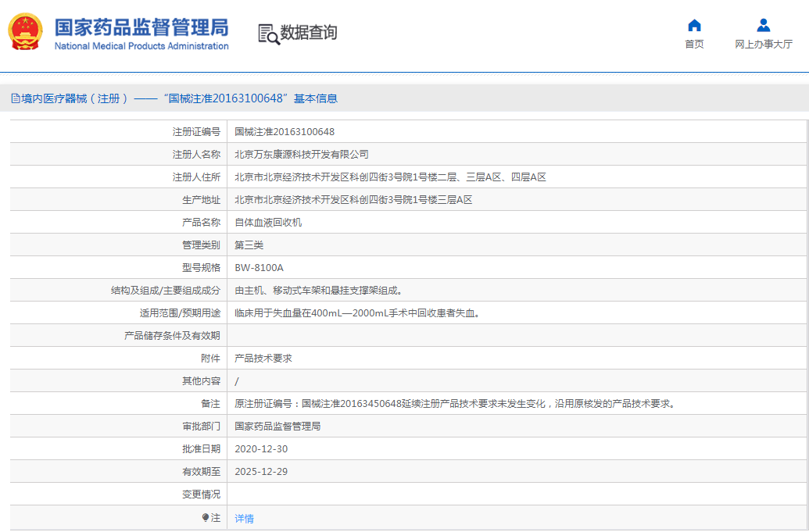
Task: Click the National Medical Products Administration subtitle
Action: (x=141, y=46)
